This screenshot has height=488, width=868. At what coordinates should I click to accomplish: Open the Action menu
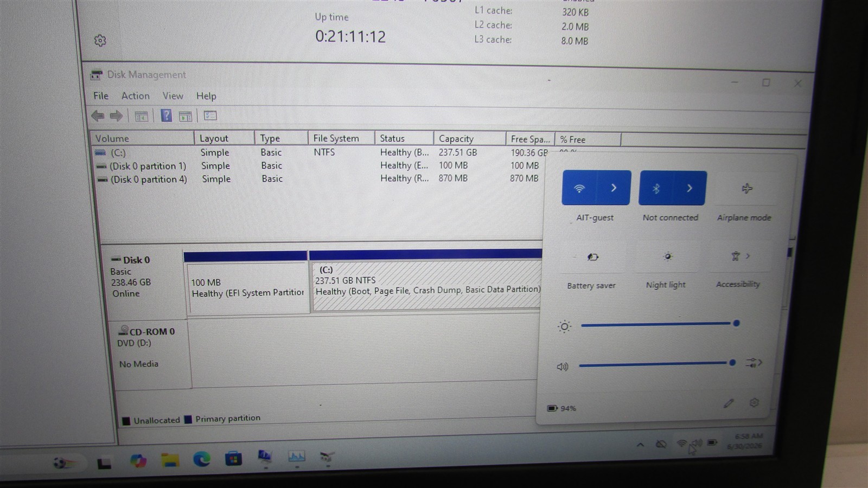coord(135,96)
